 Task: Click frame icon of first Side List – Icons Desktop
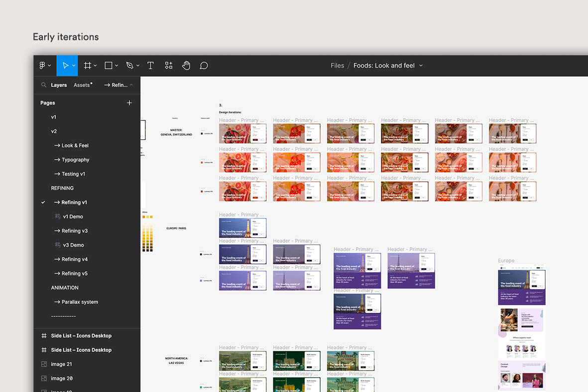(44, 336)
